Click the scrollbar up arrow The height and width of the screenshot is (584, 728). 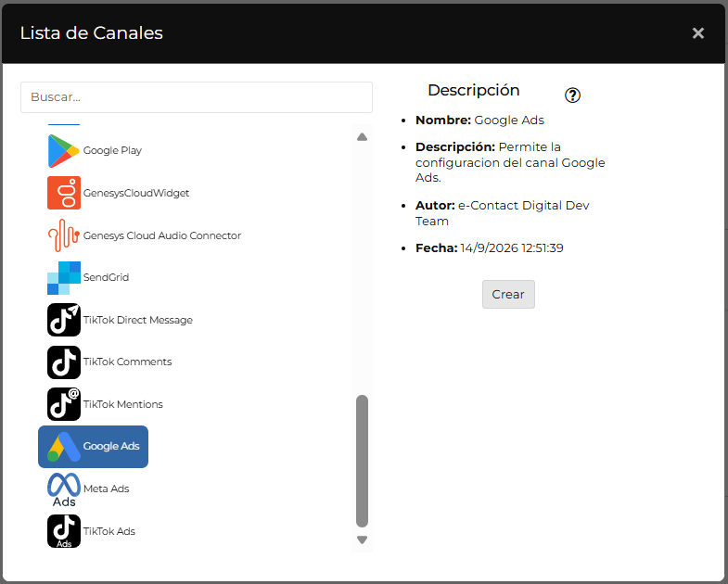362,137
